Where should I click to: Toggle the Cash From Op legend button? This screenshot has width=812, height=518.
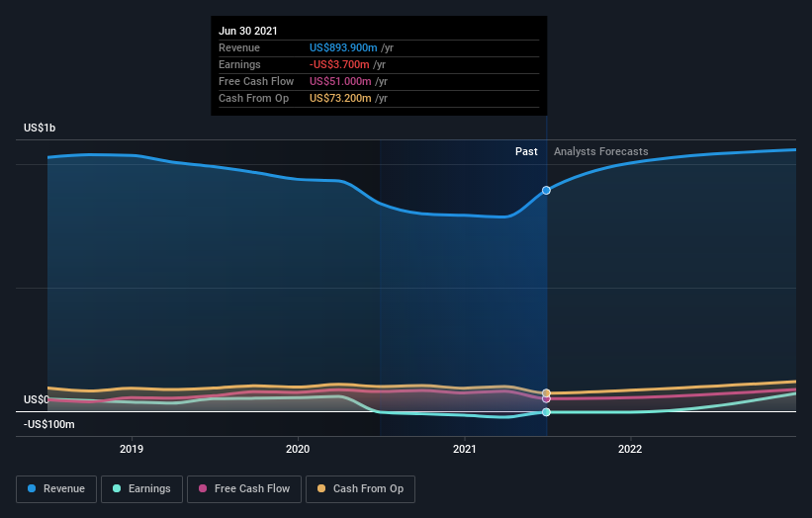360,489
